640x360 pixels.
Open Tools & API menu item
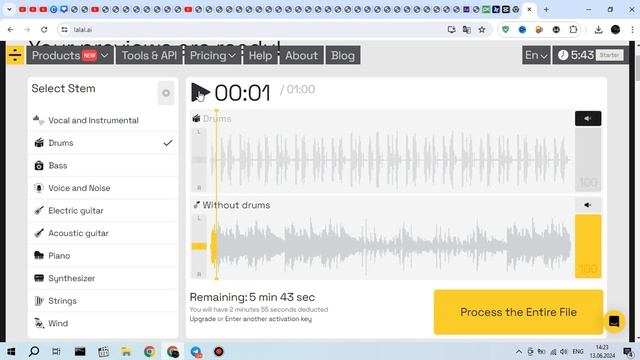149,56
